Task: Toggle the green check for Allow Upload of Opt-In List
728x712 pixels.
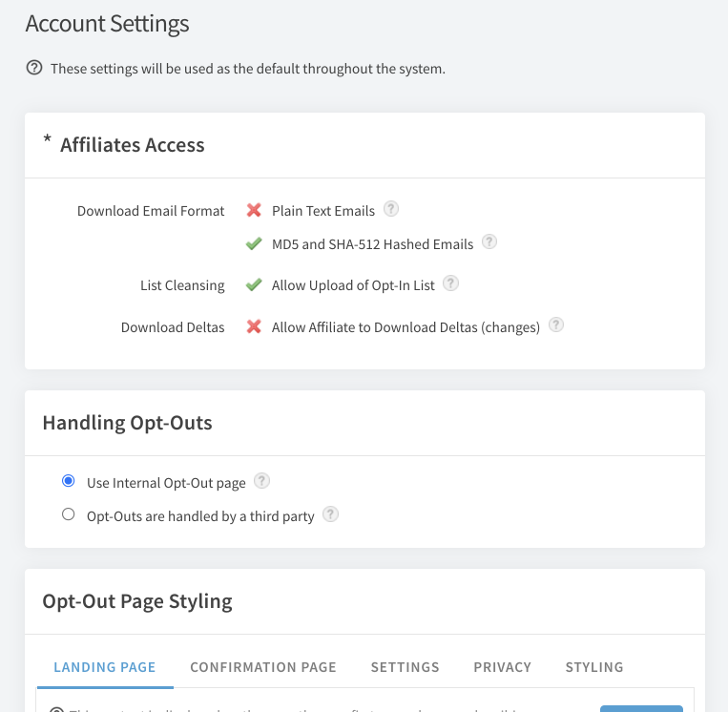Action: pyautogui.click(x=254, y=284)
